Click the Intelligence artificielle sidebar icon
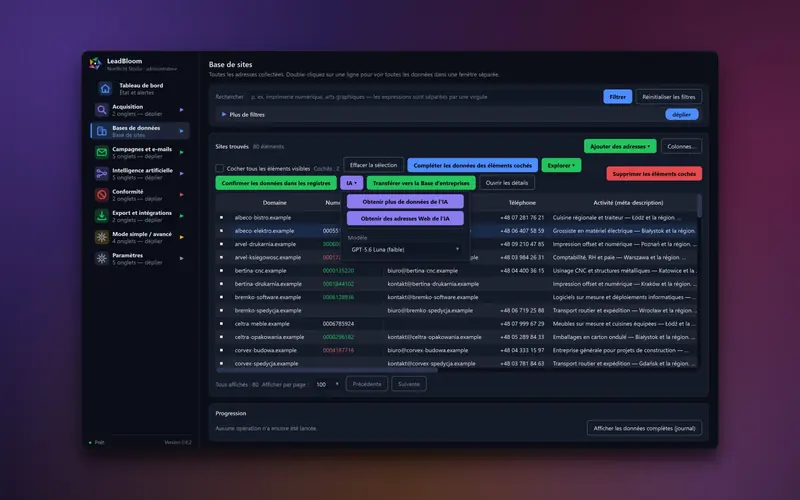The height and width of the screenshot is (500, 800). click(x=102, y=173)
